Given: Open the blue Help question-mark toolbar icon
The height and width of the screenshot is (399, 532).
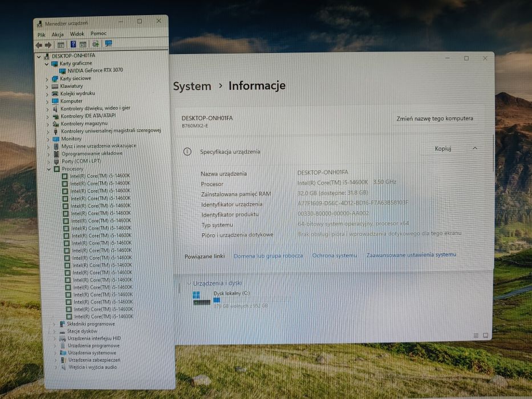Looking at the screenshot, I should click(x=73, y=44).
